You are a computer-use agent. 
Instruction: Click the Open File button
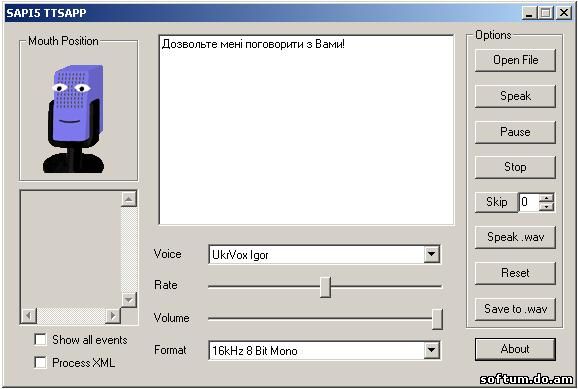pos(515,60)
